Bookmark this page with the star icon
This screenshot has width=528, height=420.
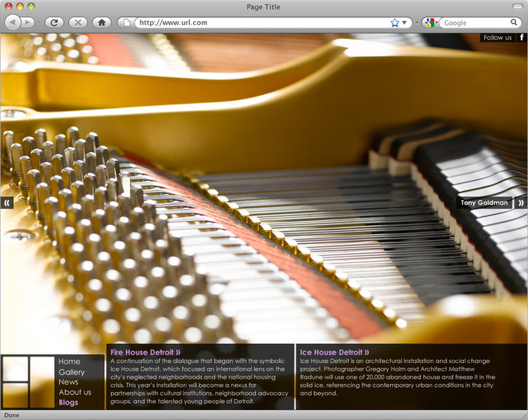coord(395,23)
